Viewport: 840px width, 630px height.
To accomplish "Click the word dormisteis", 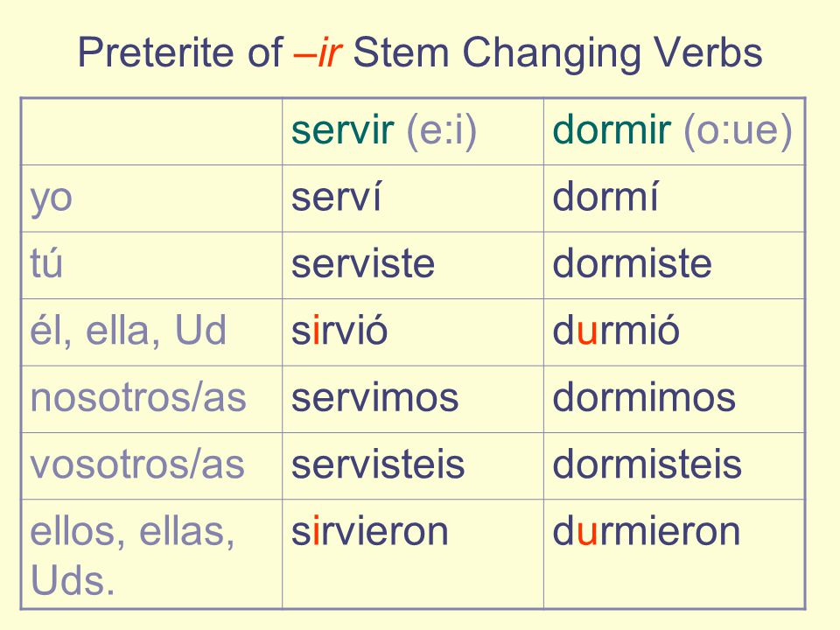I will point(647,465).
